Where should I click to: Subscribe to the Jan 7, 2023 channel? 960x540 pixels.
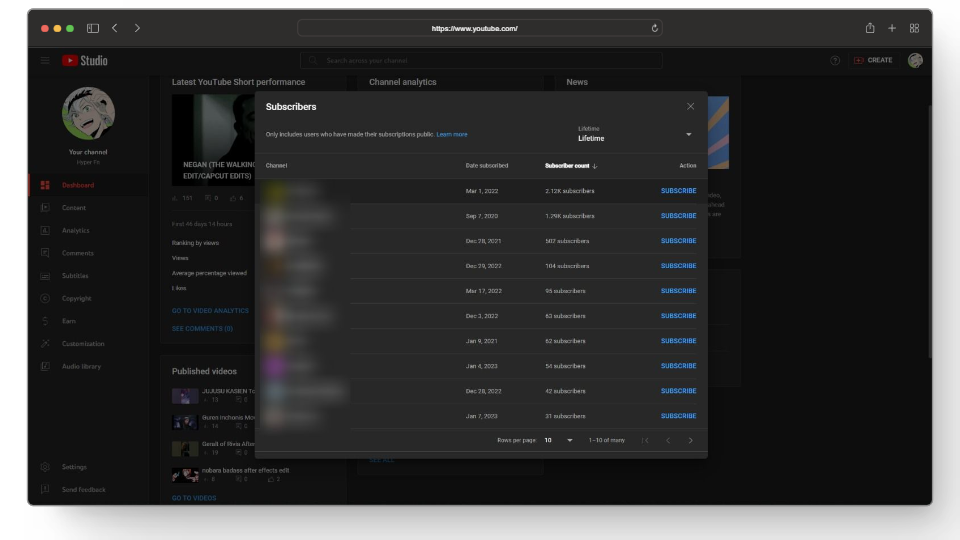click(x=678, y=416)
